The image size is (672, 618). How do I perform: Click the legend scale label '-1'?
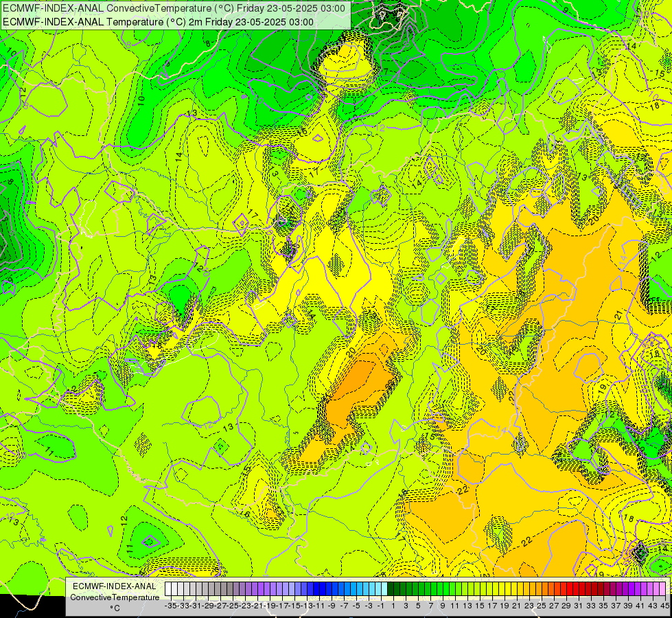(x=381, y=606)
